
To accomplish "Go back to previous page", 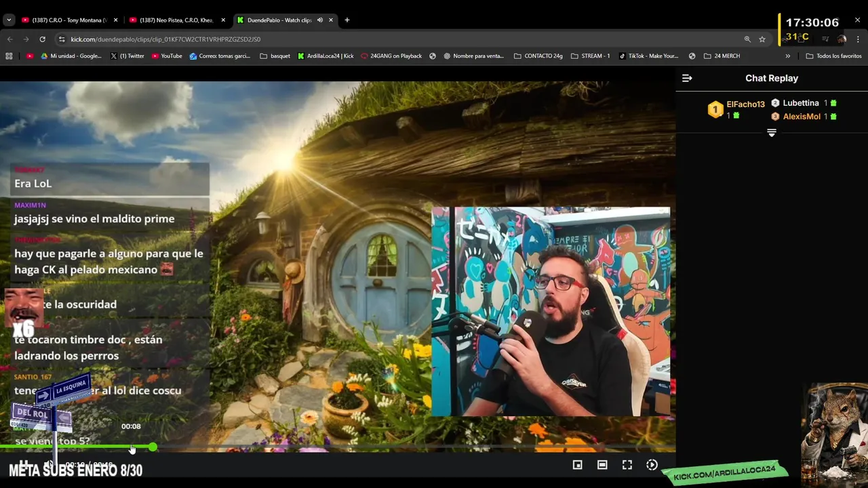I will tap(9, 39).
